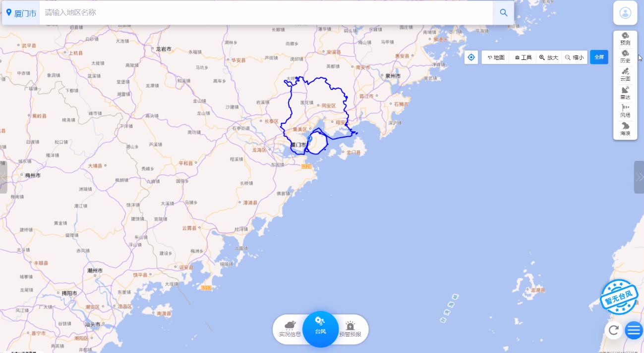Click 缩小 to zoom out map
The image size is (644, 353).
click(x=575, y=57)
